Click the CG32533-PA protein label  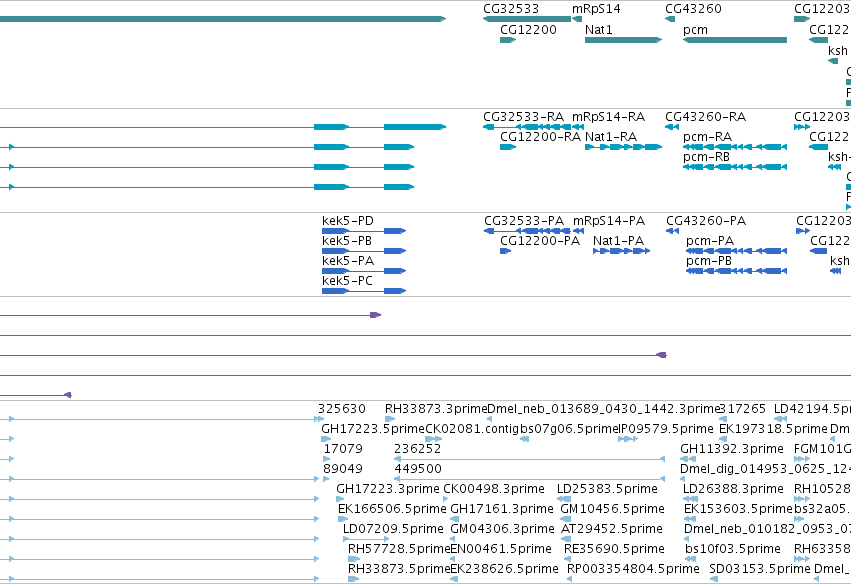524,221
